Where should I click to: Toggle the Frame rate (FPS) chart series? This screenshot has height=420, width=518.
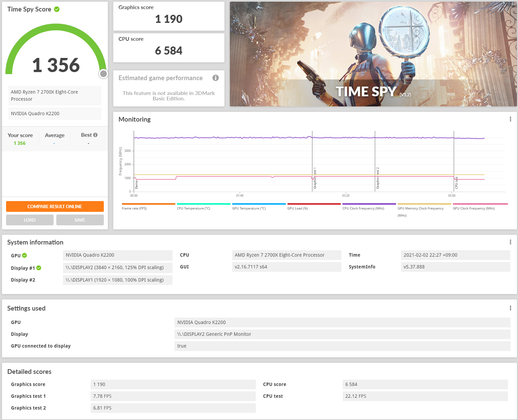tap(148, 204)
